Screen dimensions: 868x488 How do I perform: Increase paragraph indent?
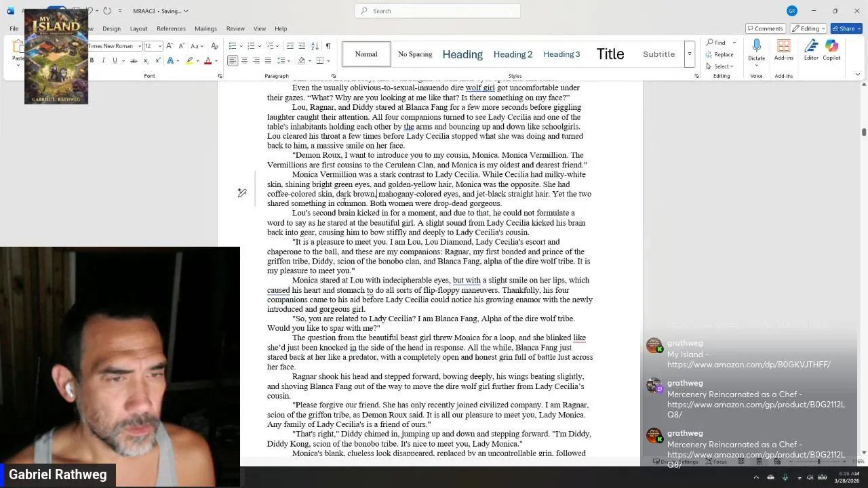click(302, 46)
